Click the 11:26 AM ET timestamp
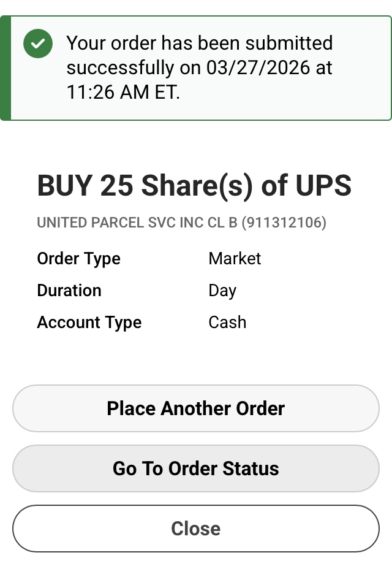This screenshot has width=392, height=577. pyautogui.click(x=123, y=92)
